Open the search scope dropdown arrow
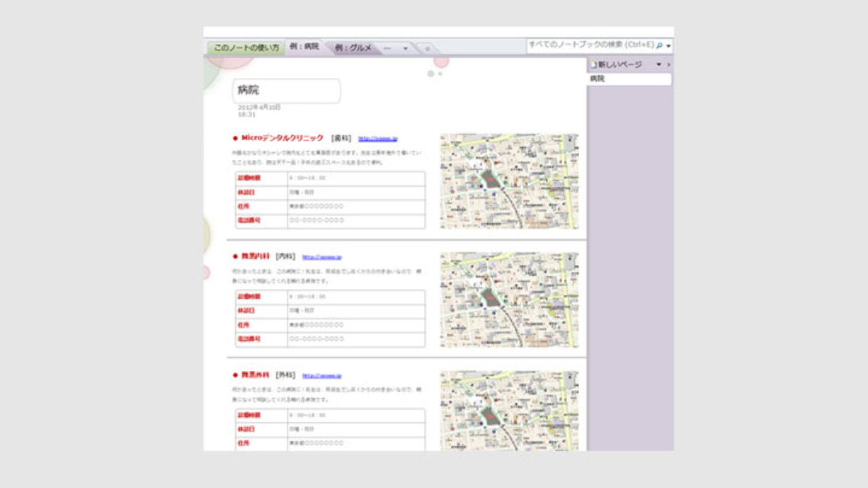The image size is (868, 488). [668, 46]
